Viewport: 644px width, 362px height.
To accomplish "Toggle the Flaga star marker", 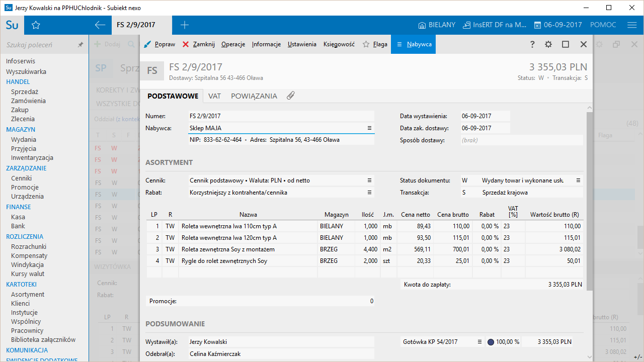I will tap(366, 44).
